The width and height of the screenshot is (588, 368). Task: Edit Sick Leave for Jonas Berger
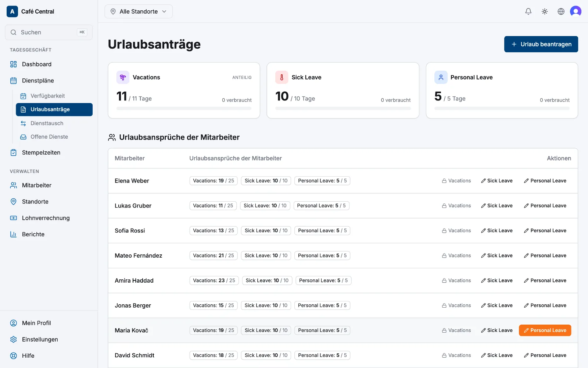(x=496, y=305)
